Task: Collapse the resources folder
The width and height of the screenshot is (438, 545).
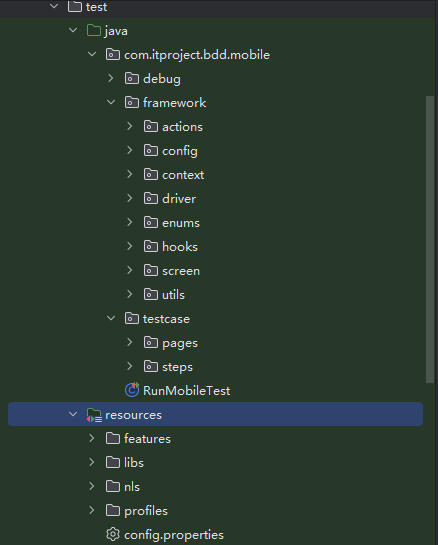Action: (73, 414)
